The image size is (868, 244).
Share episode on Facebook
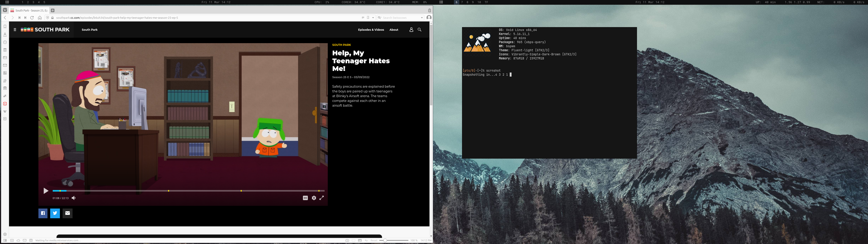tap(43, 213)
